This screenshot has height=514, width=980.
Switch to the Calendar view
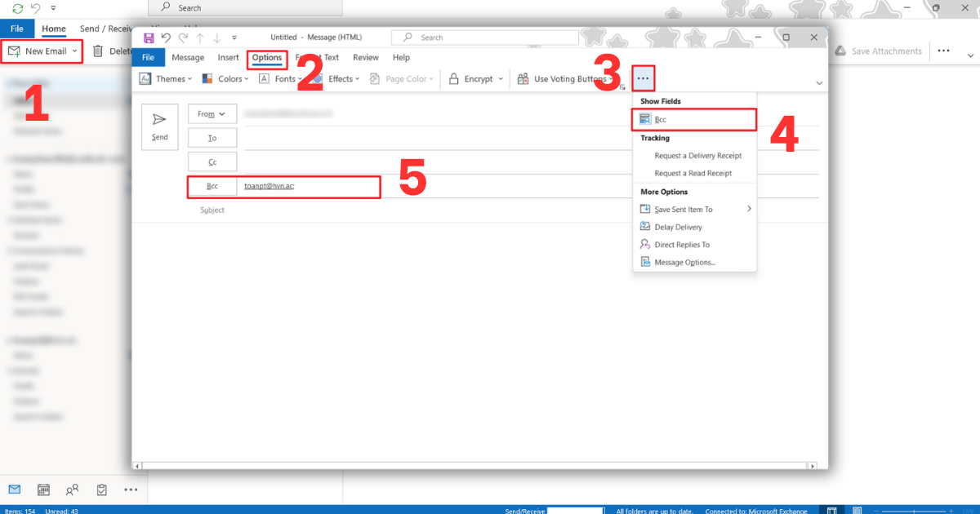point(42,490)
